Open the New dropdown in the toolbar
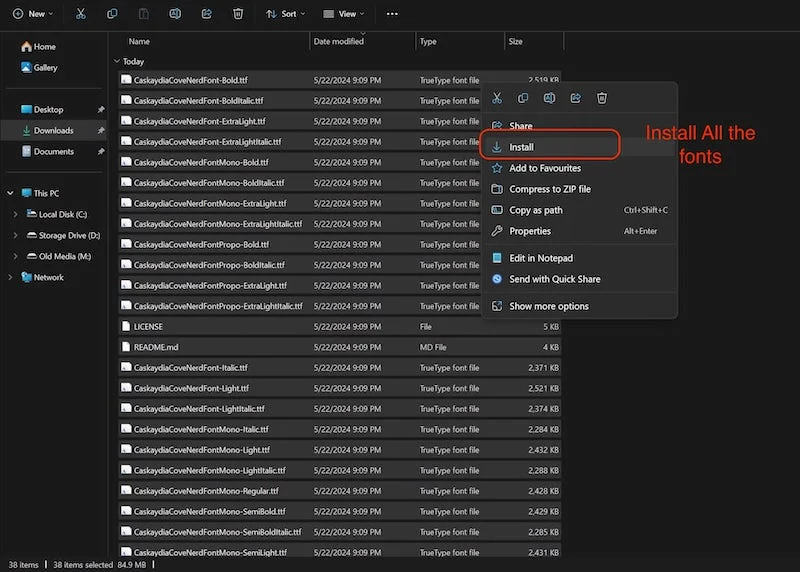Viewport: 800px width, 572px height. [x=33, y=14]
